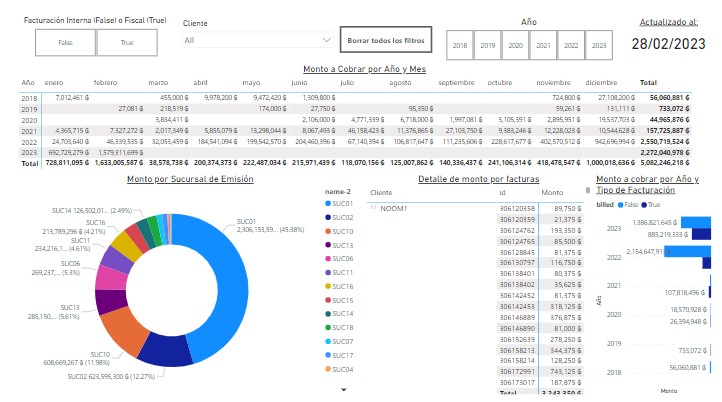Click Borrar todos los filtros button
This screenshot has width=722, height=402.
coord(386,41)
